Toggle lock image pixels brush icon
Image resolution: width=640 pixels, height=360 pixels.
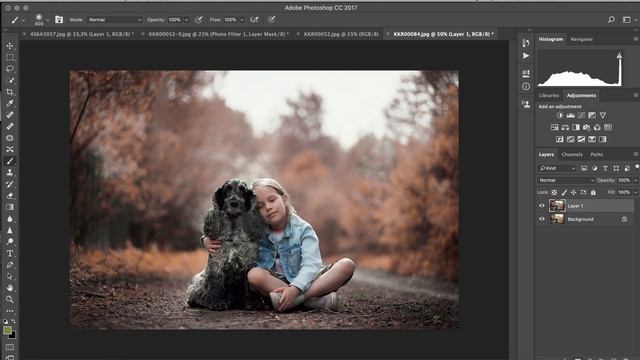(x=564, y=192)
